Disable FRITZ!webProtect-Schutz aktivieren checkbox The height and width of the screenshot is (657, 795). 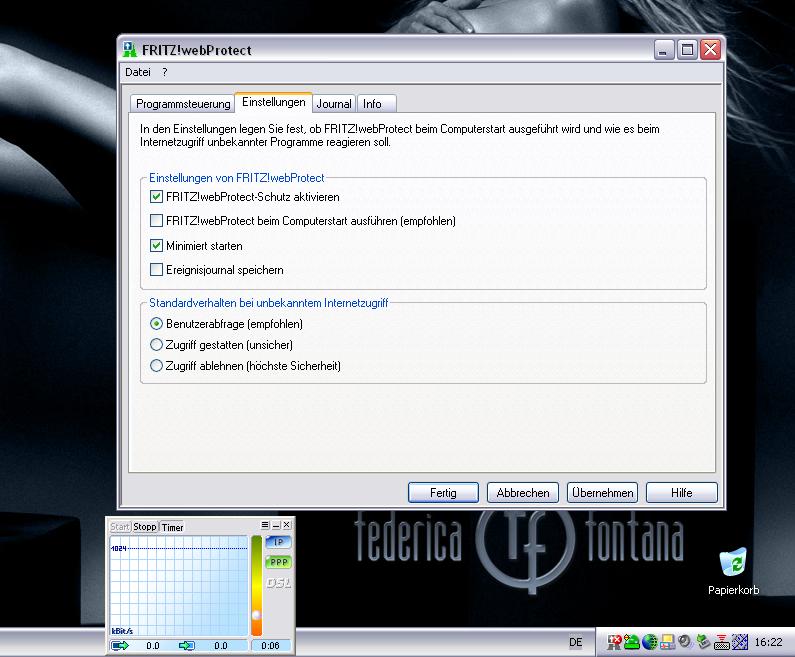pyautogui.click(x=156, y=197)
